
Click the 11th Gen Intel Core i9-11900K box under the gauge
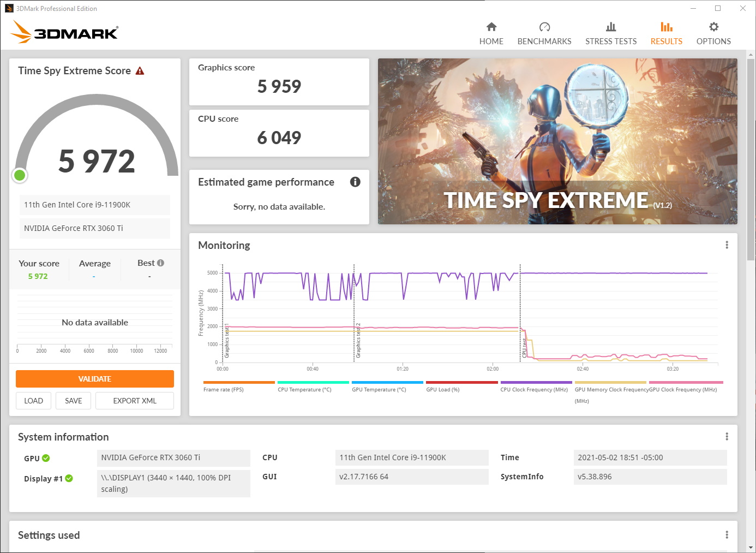point(95,205)
